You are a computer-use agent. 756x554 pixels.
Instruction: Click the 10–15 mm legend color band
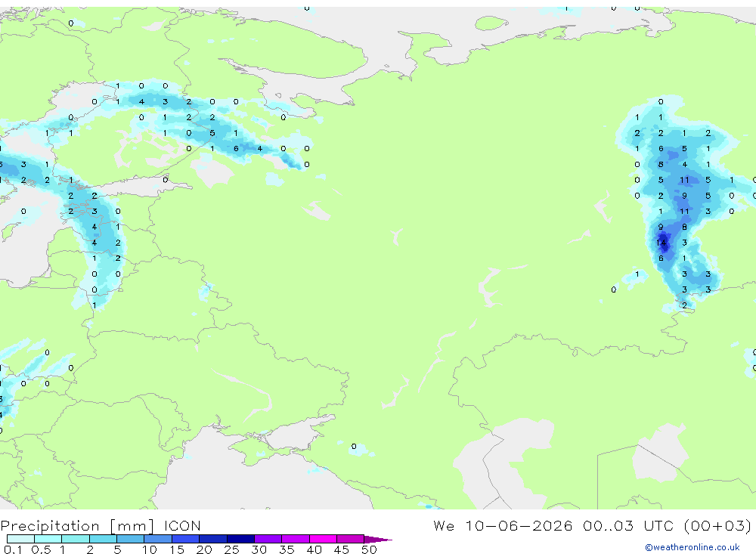[158, 539]
